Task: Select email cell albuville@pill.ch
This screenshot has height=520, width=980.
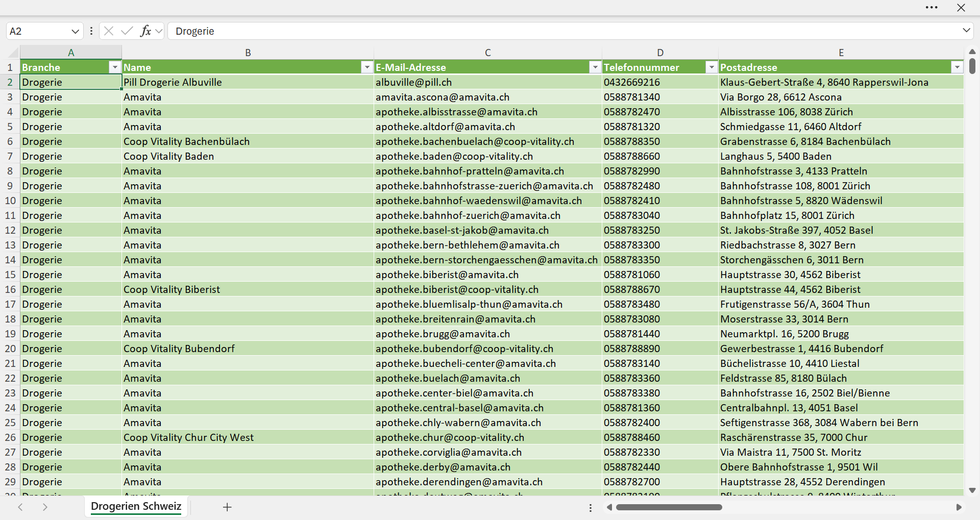Action: (x=488, y=82)
